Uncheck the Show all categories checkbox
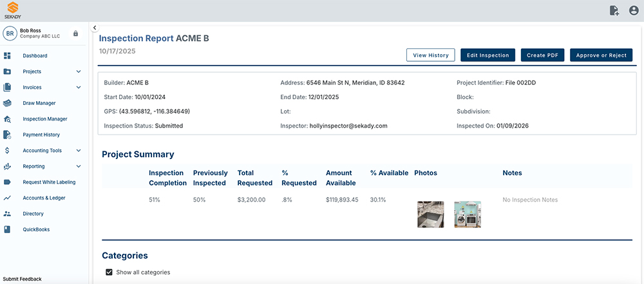Image resolution: width=644 pixels, height=284 pixels. (x=109, y=272)
